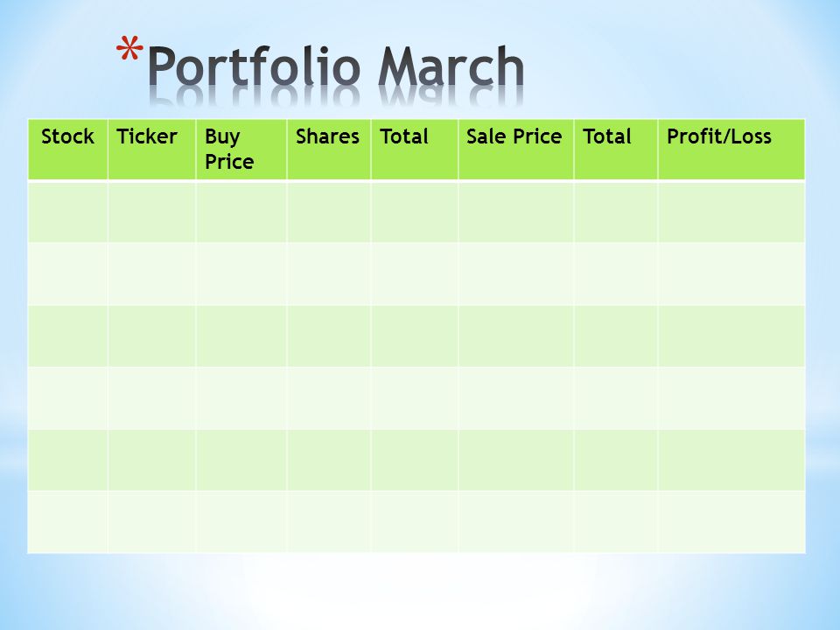
Task: Click the Total header after Sale Price
Action: [615, 150]
